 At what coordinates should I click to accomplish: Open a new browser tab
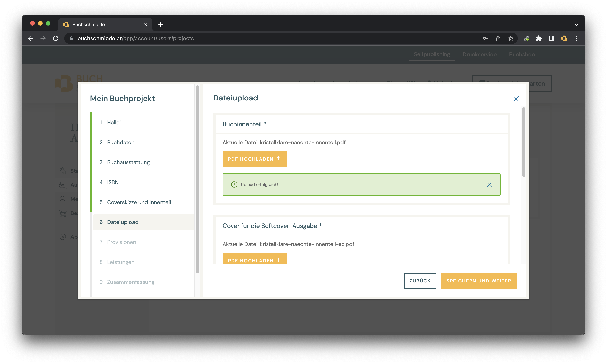[x=161, y=24]
